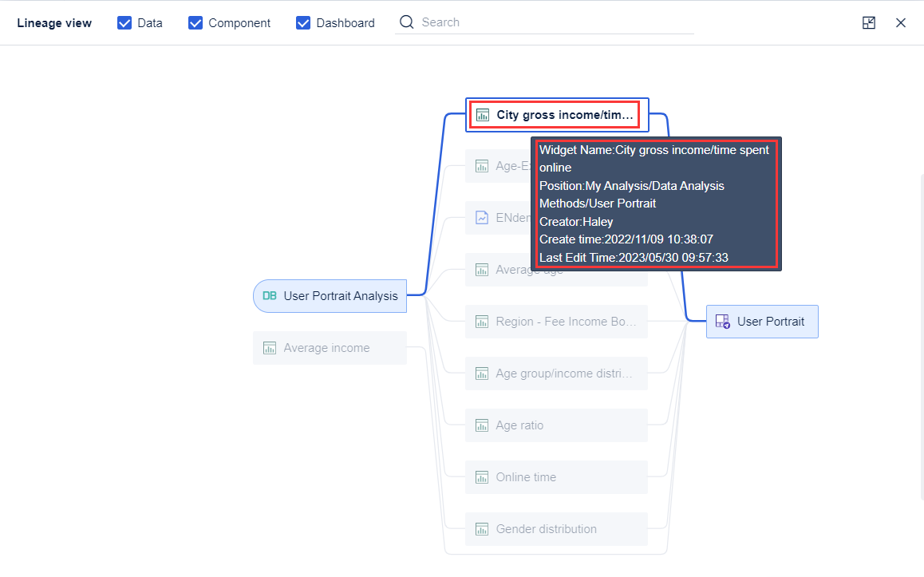Open the User Portrait dashboard node
The image size is (924, 577).
click(x=762, y=321)
